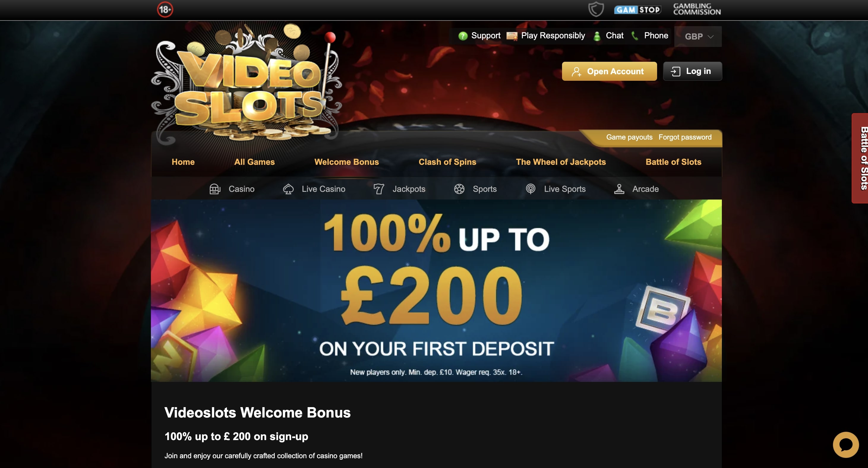Click the Arcade joystick icon
Image resolution: width=868 pixels, height=468 pixels.
(x=619, y=189)
